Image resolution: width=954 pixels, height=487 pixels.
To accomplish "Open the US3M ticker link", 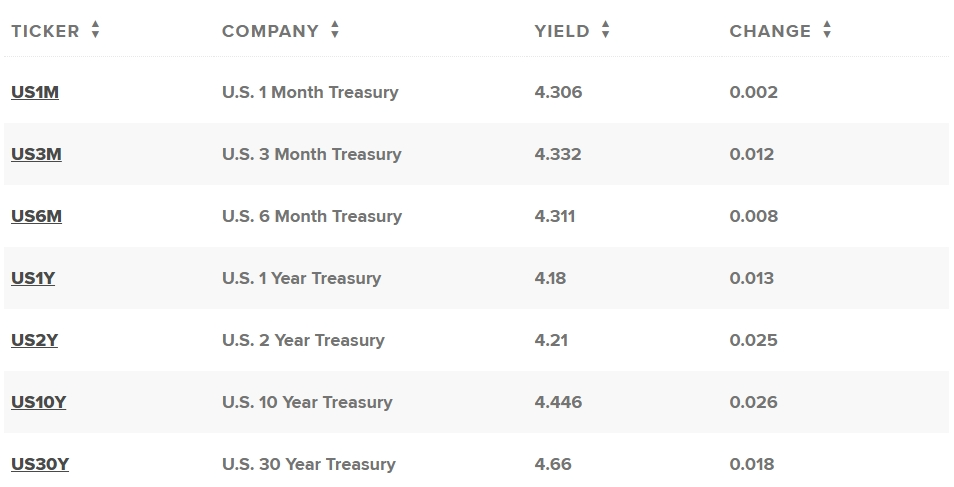I will (36, 154).
